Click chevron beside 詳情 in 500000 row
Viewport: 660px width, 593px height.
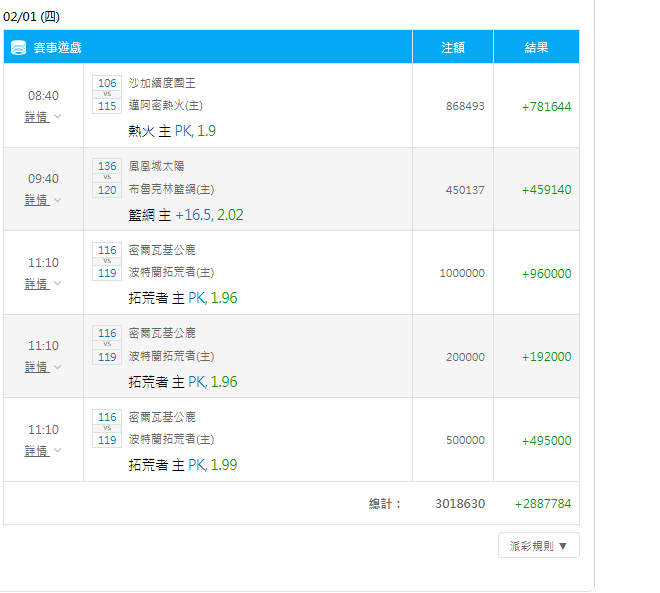click(58, 450)
